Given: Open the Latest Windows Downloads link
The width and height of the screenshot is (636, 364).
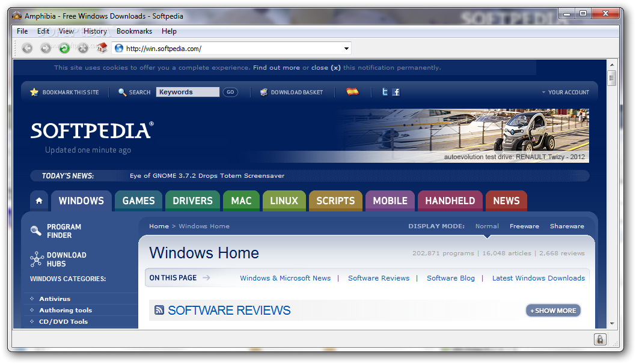Looking at the screenshot, I should point(538,278).
